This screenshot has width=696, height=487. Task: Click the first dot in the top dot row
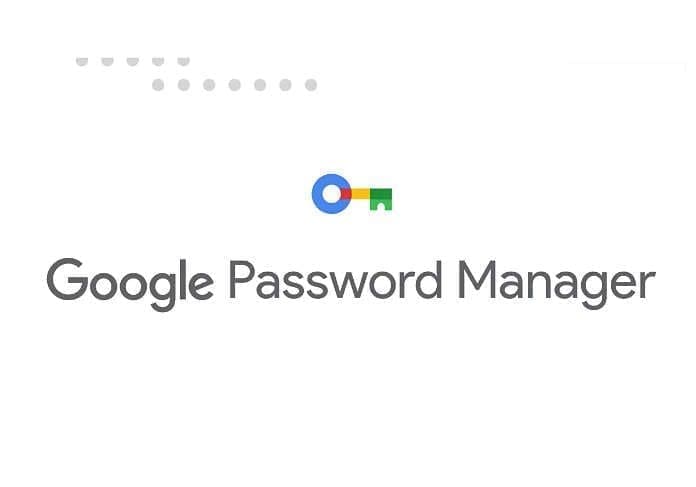pos(82,60)
